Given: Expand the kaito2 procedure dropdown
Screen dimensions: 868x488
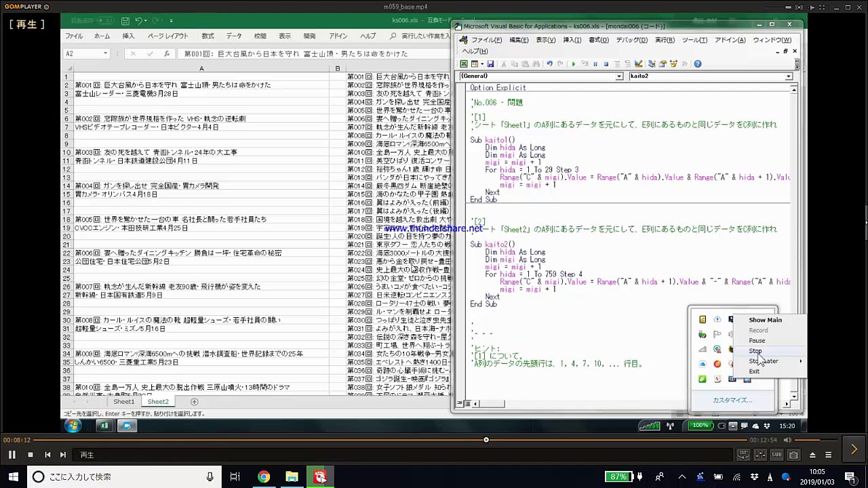Looking at the screenshot, I should 788,77.
